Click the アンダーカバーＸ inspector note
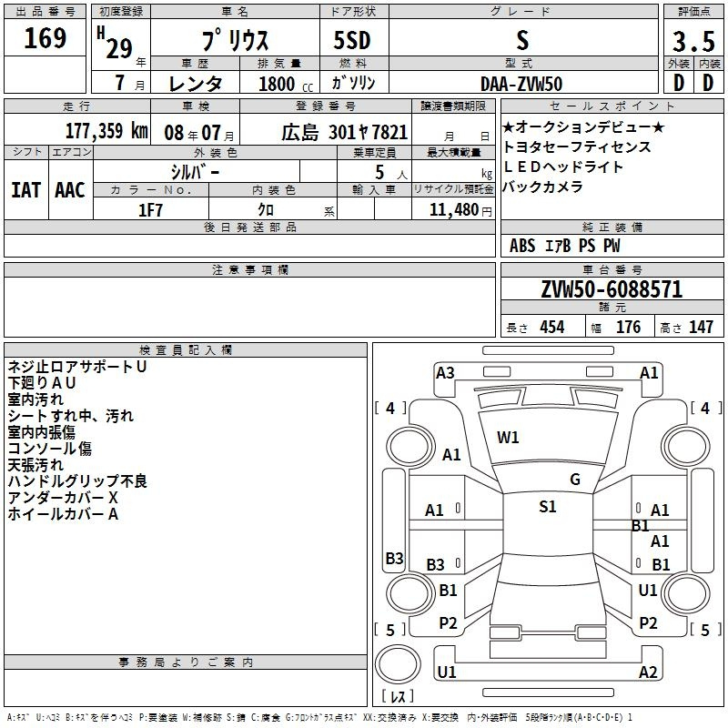Image resolution: width=728 pixels, height=728 pixels. [x=63, y=498]
